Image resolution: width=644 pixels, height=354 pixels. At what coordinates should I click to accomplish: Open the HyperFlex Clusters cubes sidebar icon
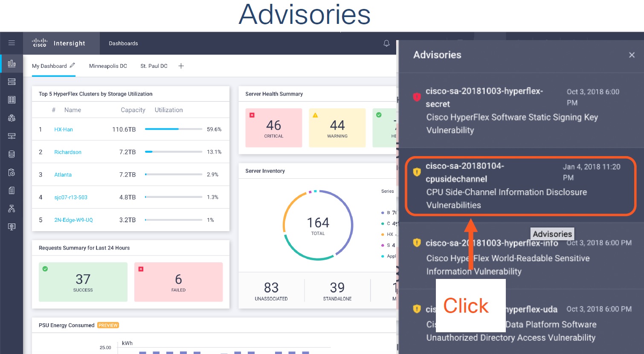[x=12, y=118]
